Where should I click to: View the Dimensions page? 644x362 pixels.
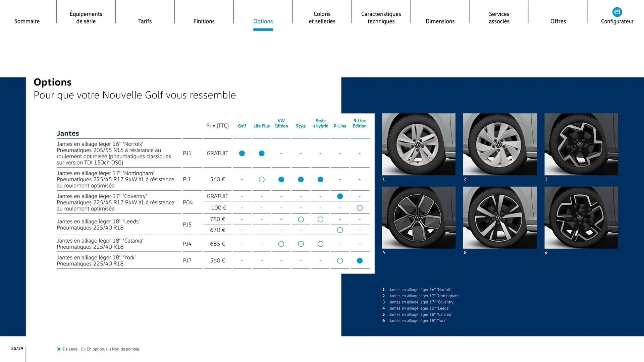tap(440, 21)
